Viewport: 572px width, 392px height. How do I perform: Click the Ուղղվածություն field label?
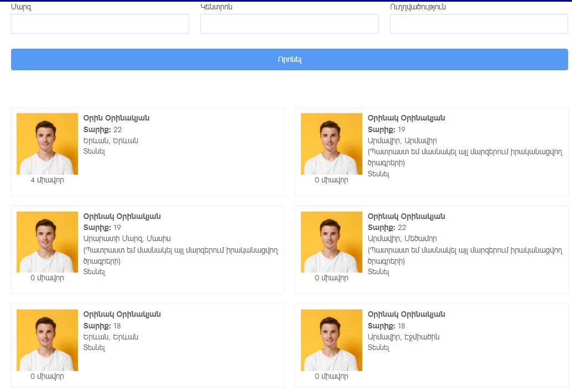418,7
